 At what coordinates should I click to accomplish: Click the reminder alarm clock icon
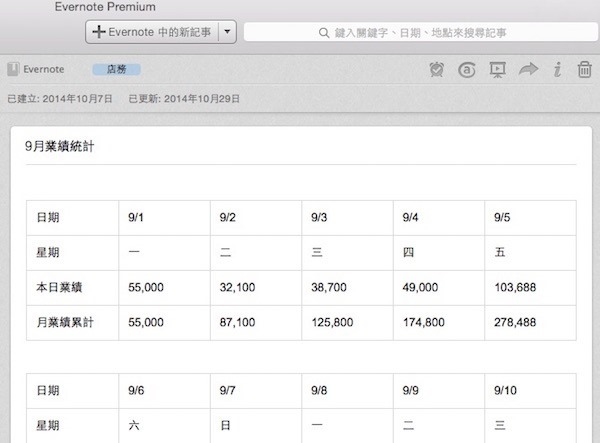tap(437, 70)
